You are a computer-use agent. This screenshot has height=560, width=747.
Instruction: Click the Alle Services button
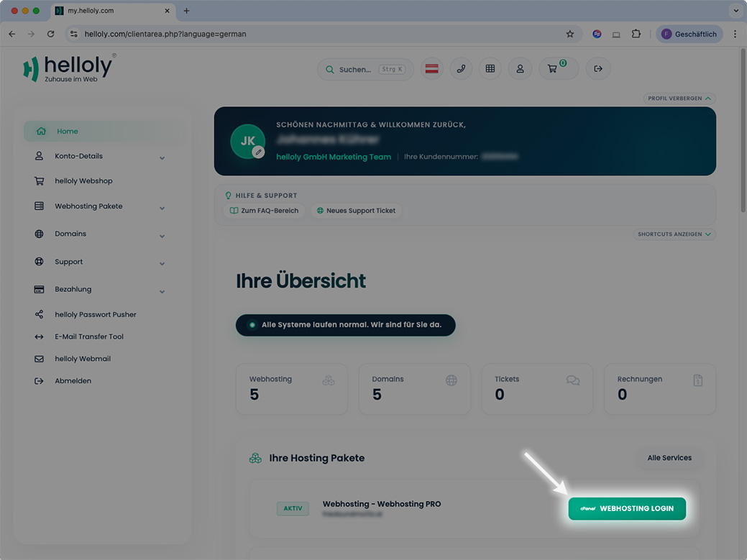(669, 458)
